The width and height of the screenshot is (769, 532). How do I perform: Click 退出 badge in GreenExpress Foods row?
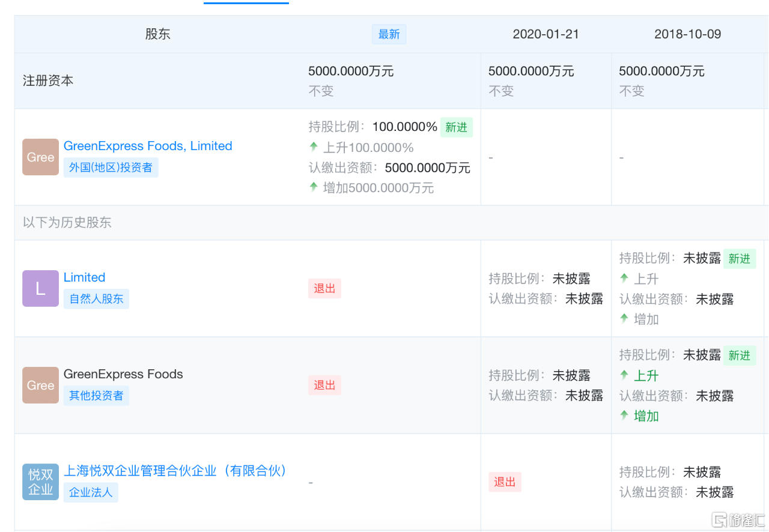[324, 385]
